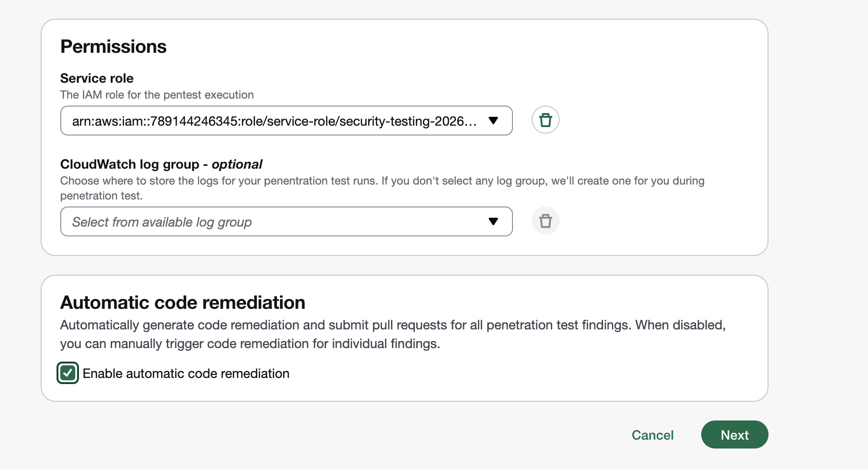
Task: Click the arrow icon in log group field
Action: 493,221
